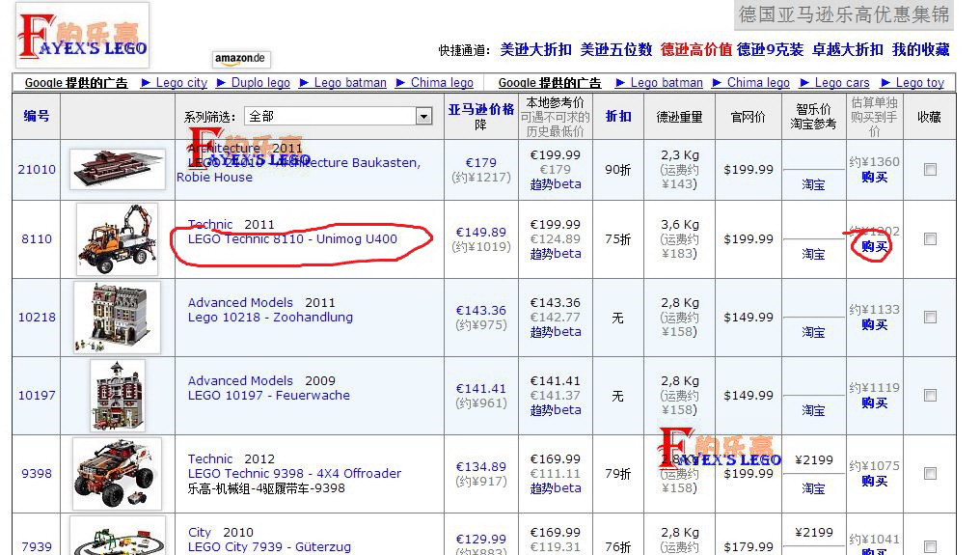Click the Lego cars ad link
The image size is (980, 555).
click(x=842, y=83)
